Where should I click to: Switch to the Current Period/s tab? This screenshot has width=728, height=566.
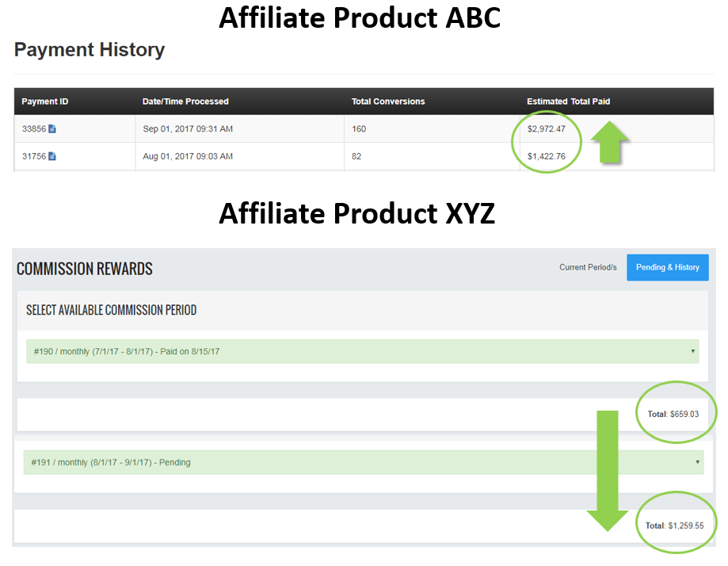[x=588, y=267]
